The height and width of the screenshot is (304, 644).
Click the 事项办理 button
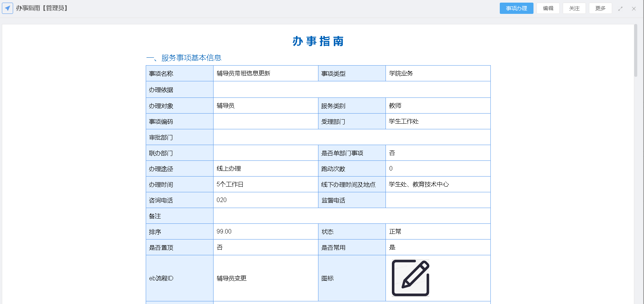[x=516, y=8]
